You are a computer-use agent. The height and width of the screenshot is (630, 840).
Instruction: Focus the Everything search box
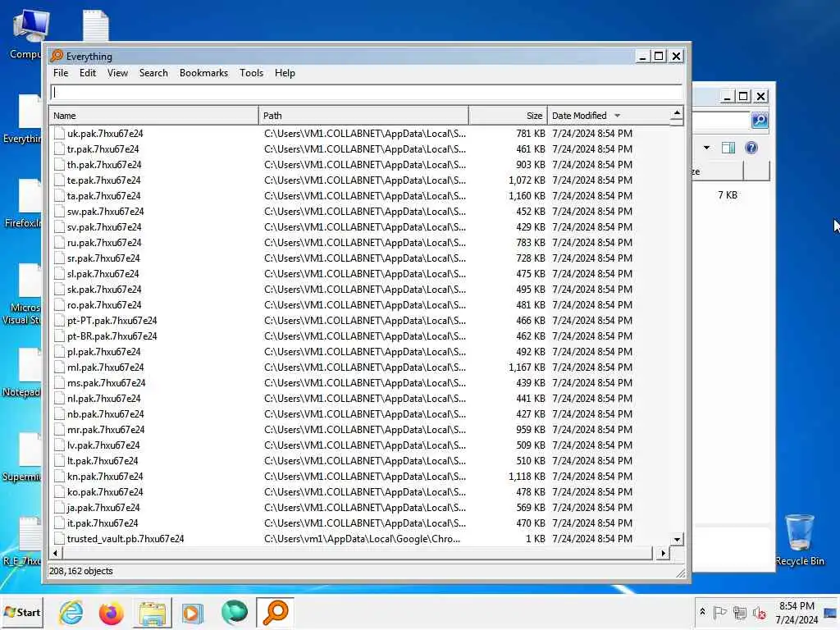(x=367, y=92)
